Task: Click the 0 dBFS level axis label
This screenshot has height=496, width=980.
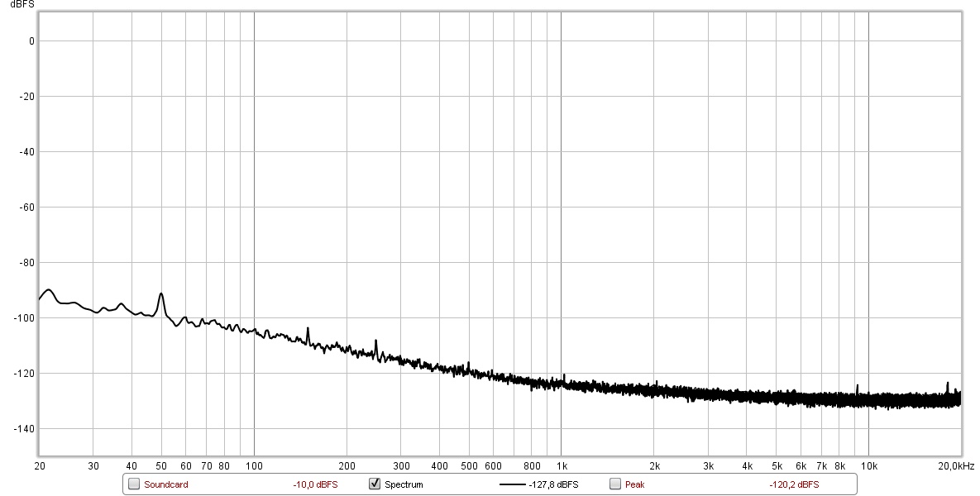Action: pos(31,41)
